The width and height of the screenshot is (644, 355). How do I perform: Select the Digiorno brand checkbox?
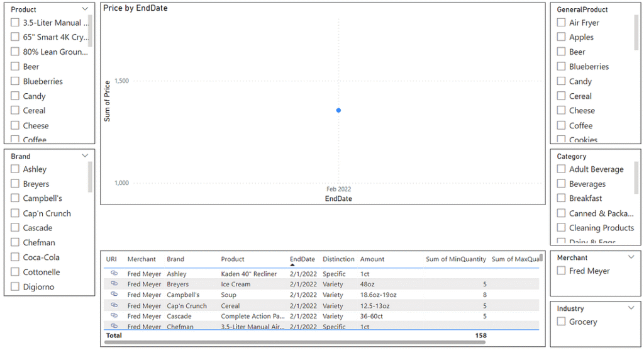(x=15, y=286)
